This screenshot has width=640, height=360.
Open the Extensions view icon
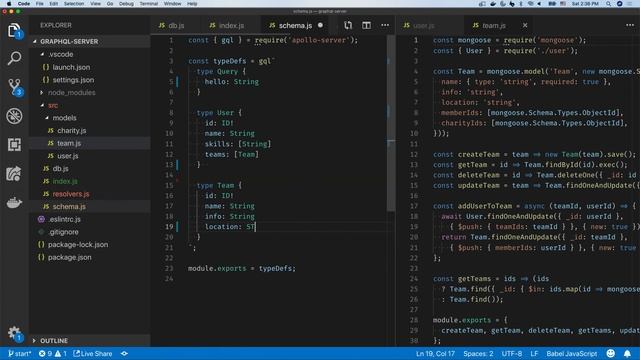point(14,144)
